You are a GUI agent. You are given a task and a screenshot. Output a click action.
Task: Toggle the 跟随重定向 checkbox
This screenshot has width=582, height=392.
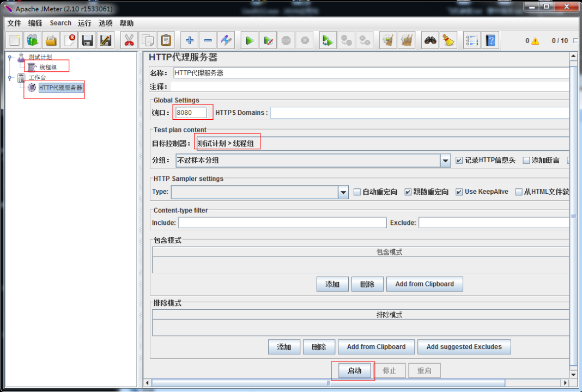pyautogui.click(x=408, y=192)
